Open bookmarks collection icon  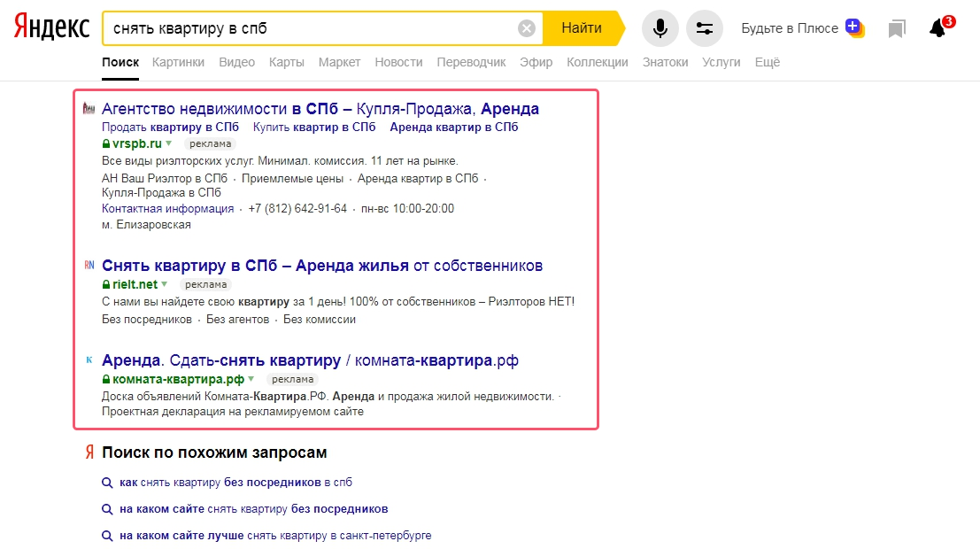[897, 29]
